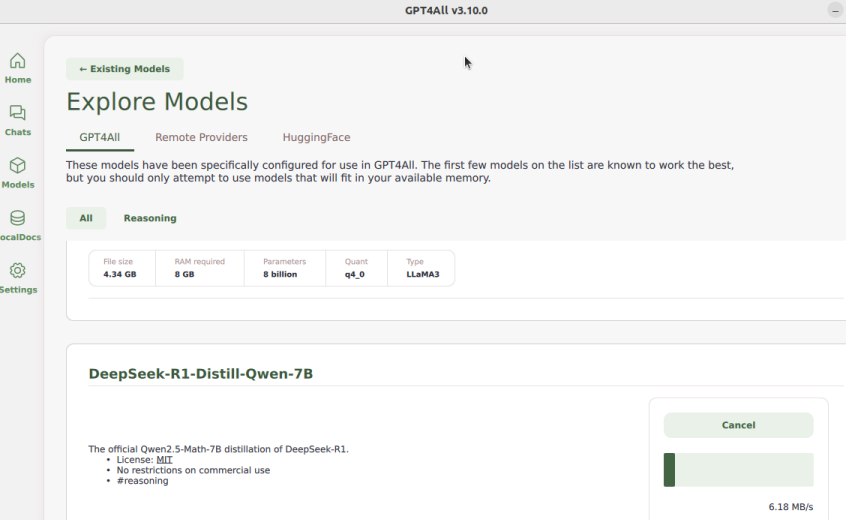The image size is (846, 520).
Task: Switch to the Remote Providers tab
Action: 201,138
